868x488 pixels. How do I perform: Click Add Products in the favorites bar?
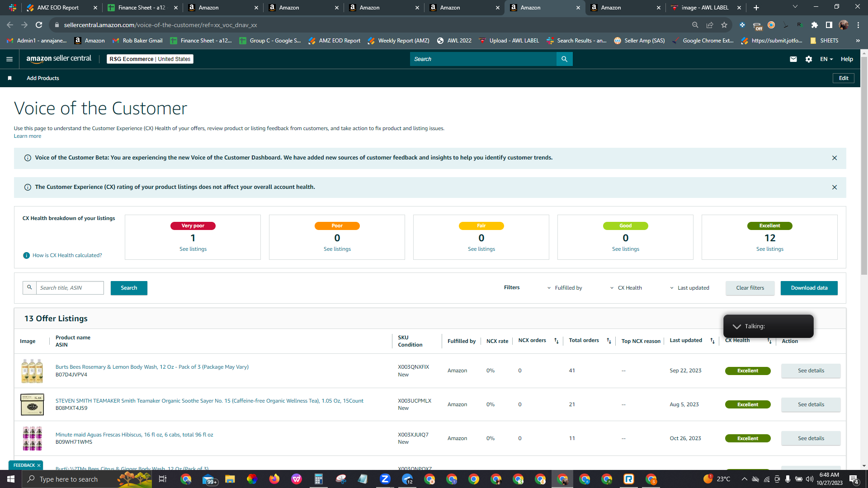pos(43,78)
